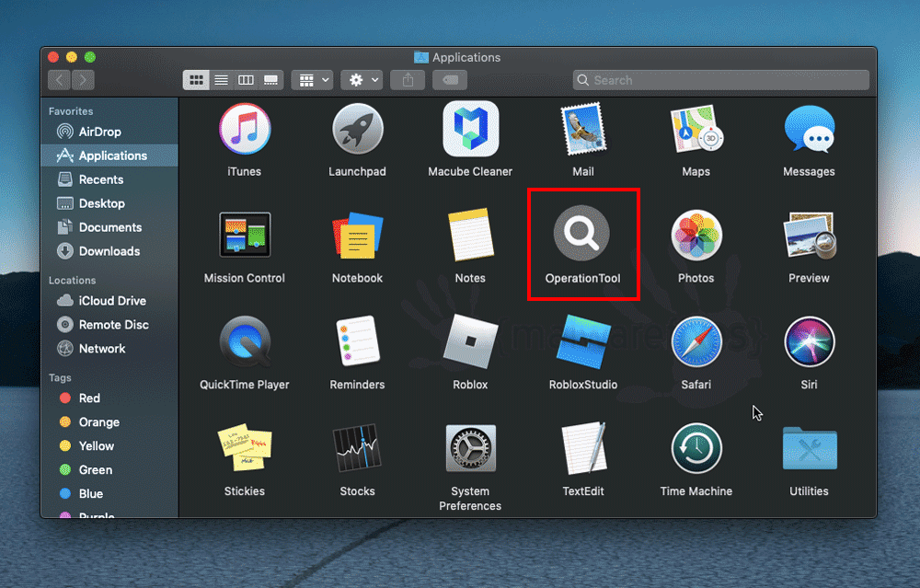Switch to list view

[221, 80]
